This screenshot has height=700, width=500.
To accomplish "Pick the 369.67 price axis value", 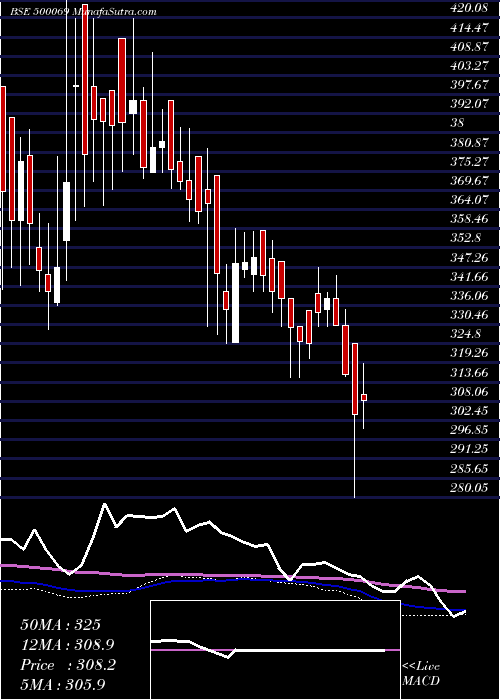I will 469,181.
